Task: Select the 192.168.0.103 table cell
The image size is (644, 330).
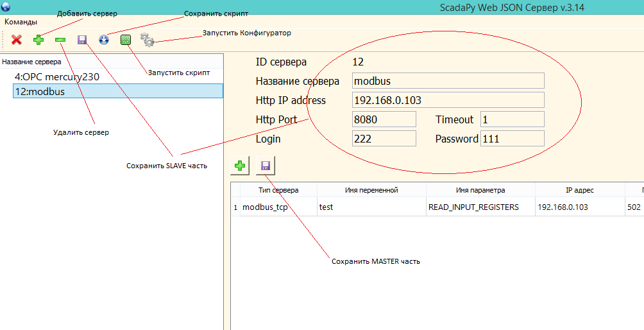Action: click(579, 207)
